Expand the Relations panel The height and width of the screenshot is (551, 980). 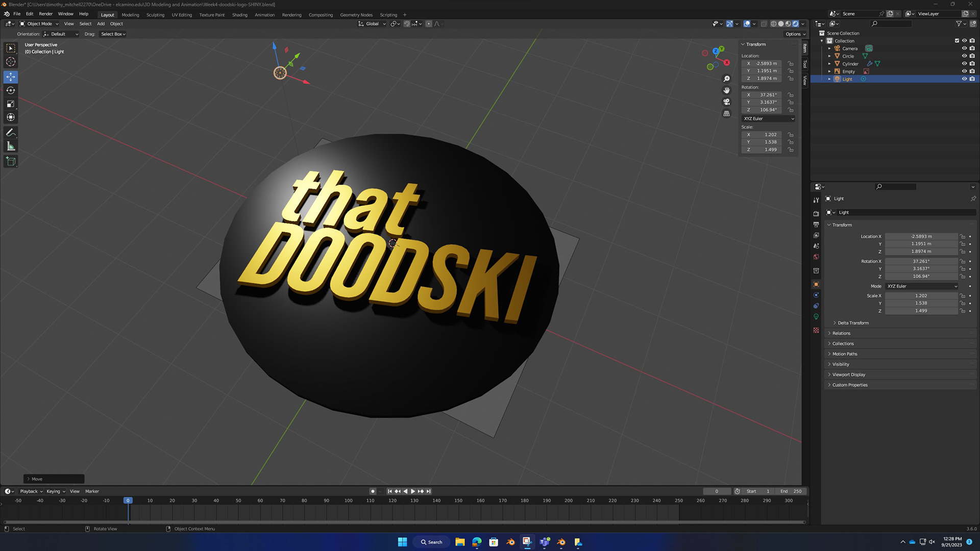coord(841,333)
